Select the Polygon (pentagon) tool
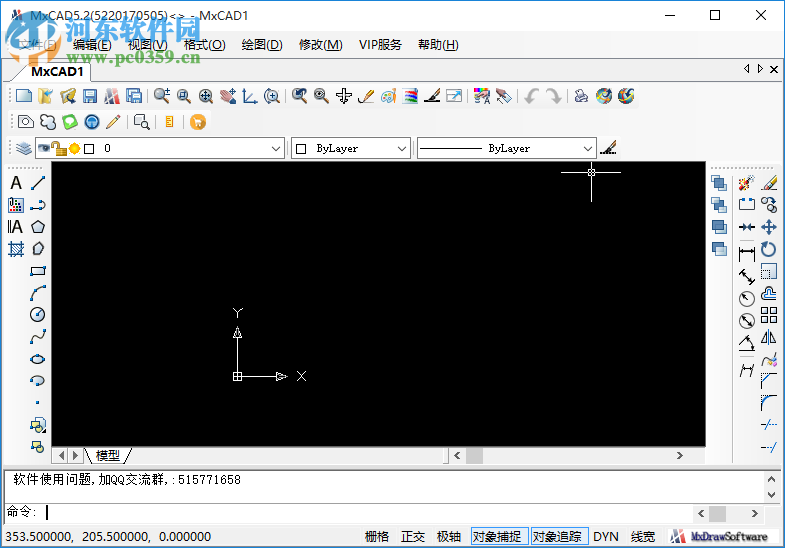The height and width of the screenshot is (548, 785). pos(38,227)
